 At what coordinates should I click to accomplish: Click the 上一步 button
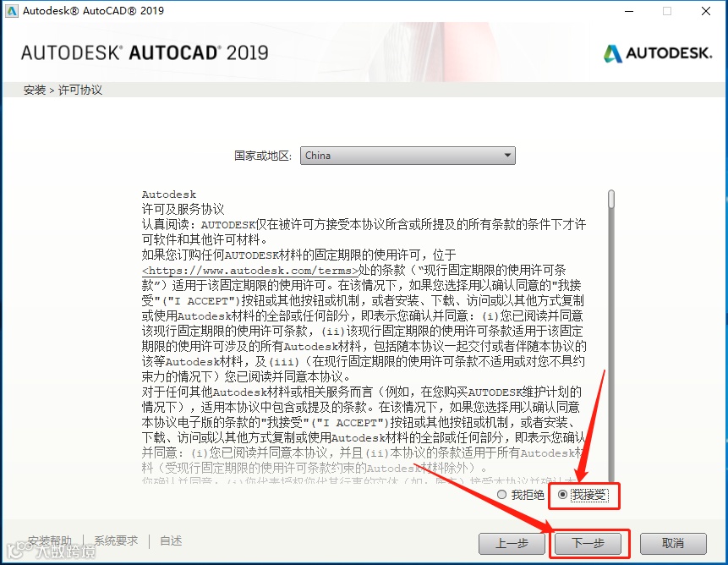pyautogui.click(x=512, y=543)
